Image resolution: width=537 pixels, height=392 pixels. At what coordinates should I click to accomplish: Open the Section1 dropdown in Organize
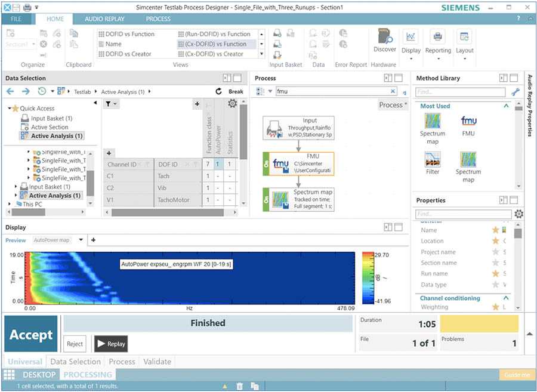coord(33,44)
